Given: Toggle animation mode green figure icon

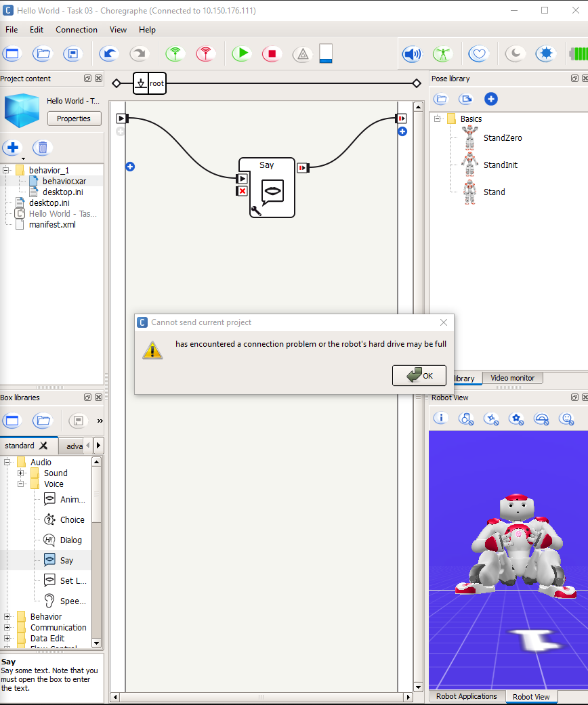Looking at the screenshot, I should (x=442, y=54).
